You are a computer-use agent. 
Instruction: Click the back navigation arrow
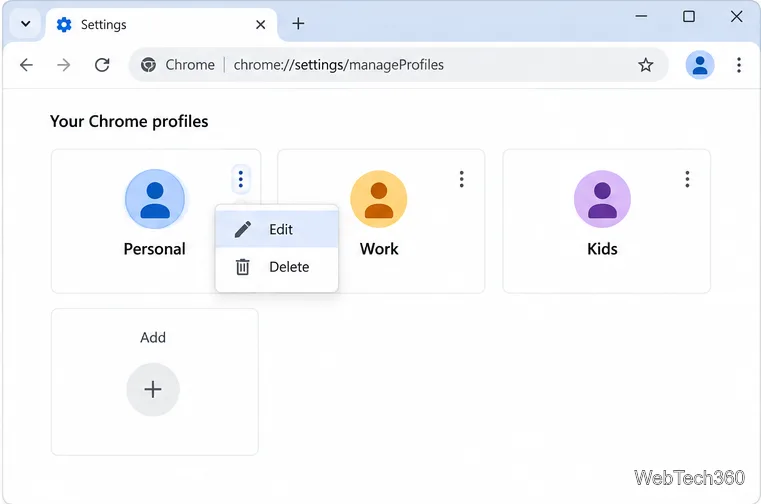(27, 65)
